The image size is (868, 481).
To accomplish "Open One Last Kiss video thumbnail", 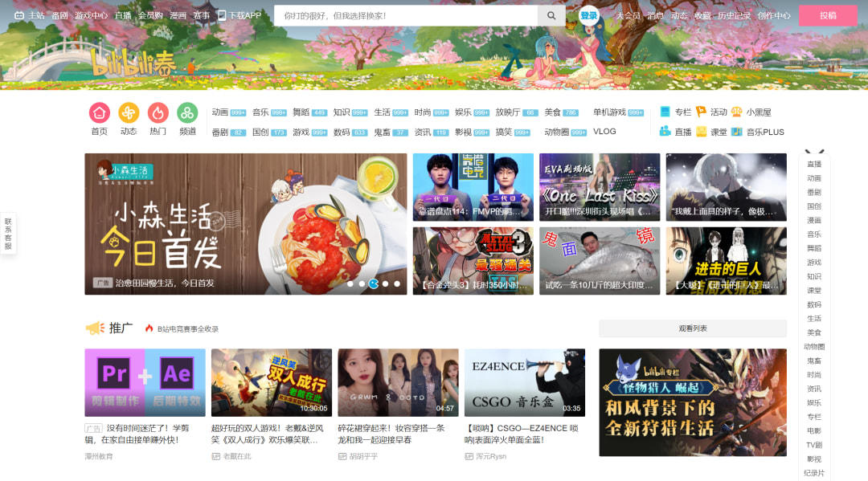I will click(x=600, y=187).
